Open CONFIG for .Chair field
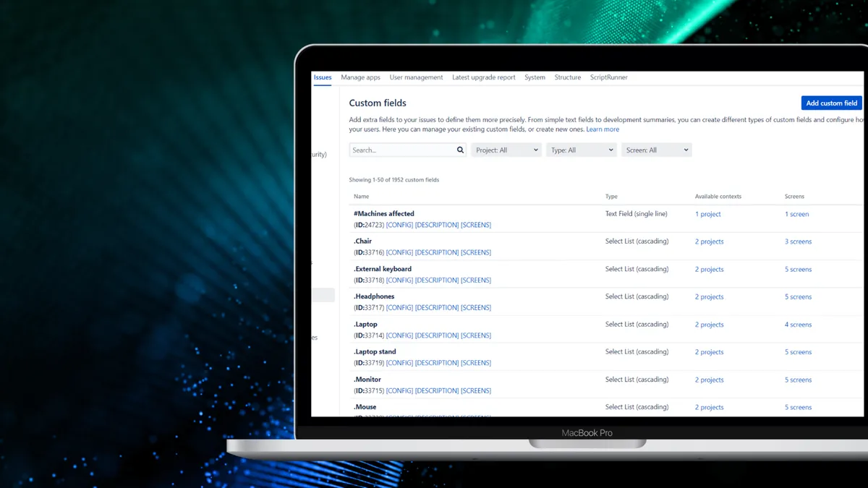The image size is (868, 488). pos(399,252)
